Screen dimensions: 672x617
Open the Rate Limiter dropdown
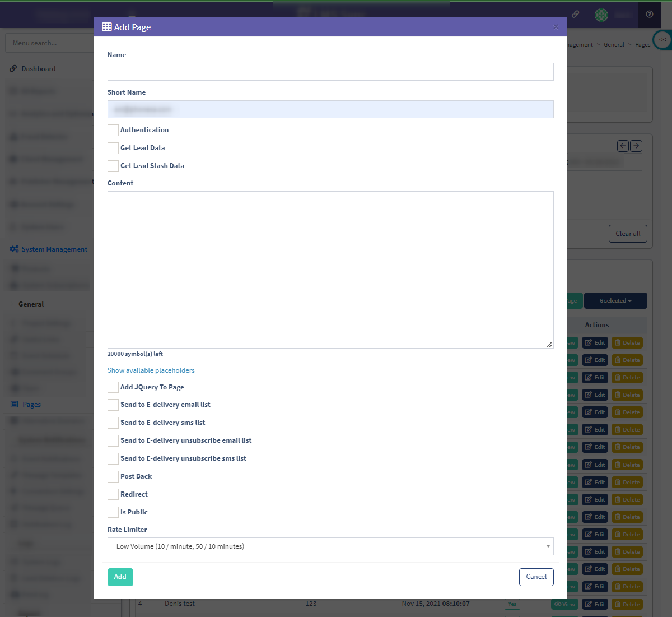pos(330,546)
